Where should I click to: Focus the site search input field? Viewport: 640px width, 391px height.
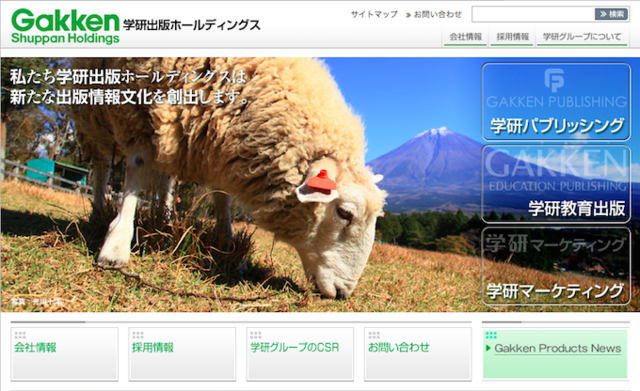(533, 14)
